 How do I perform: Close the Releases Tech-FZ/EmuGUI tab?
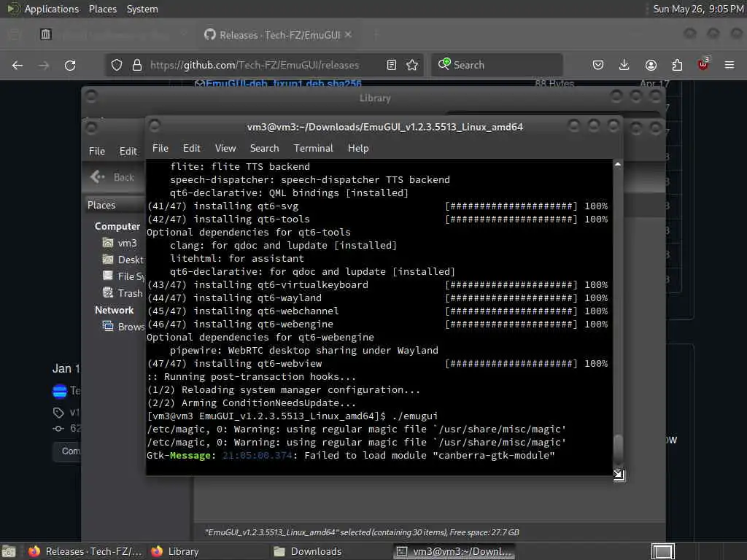[x=348, y=34]
